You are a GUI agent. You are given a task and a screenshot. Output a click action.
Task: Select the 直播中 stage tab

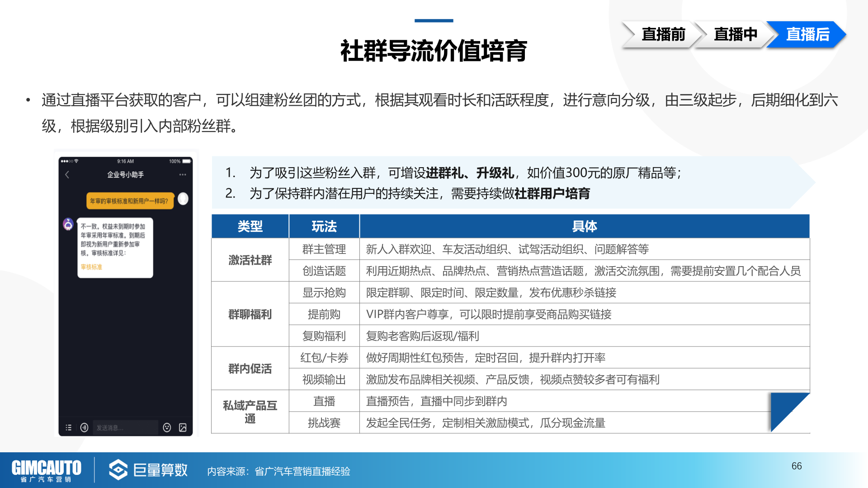735,34
